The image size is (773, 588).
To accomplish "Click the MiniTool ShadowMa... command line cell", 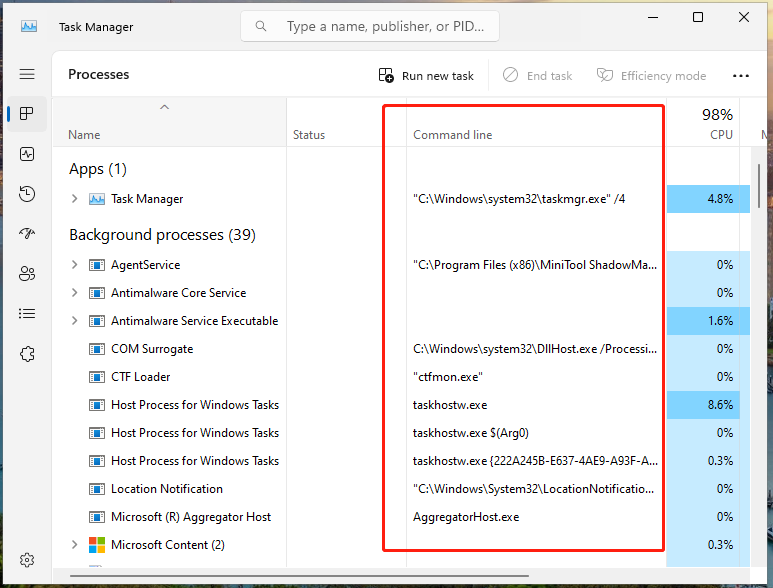I will pyautogui.click(x=535, y=265).
